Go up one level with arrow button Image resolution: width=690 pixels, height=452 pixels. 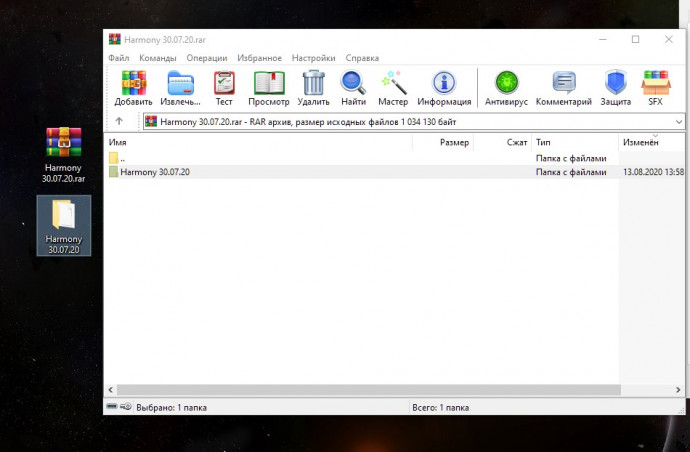click(119, 121)
